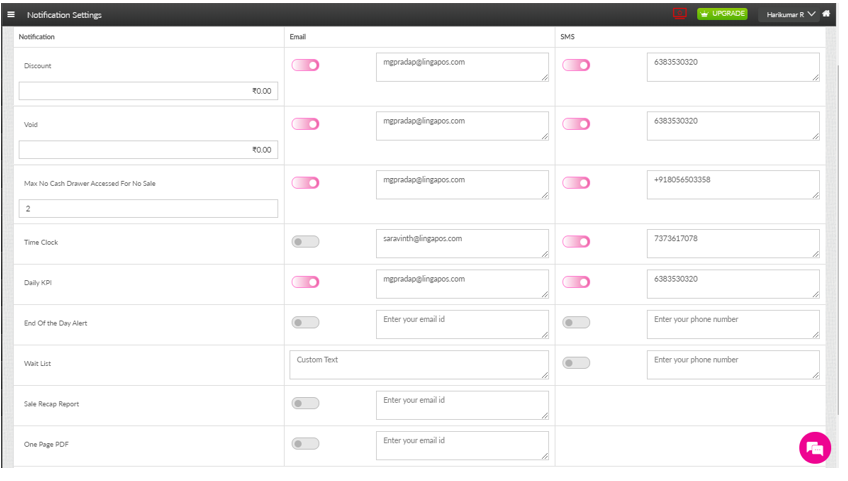
Task: Turn on the Wait List SMS toggle
Action: 576,363
